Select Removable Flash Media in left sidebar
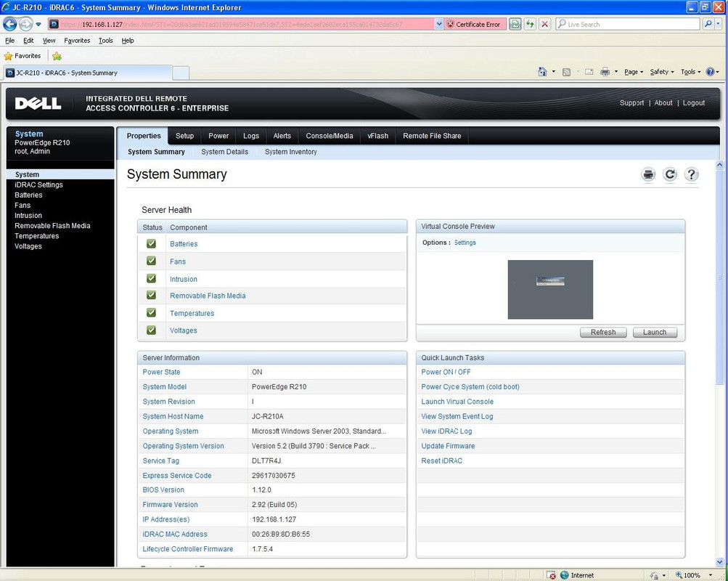Screen dimensions: 728x581 coord(52,226)
